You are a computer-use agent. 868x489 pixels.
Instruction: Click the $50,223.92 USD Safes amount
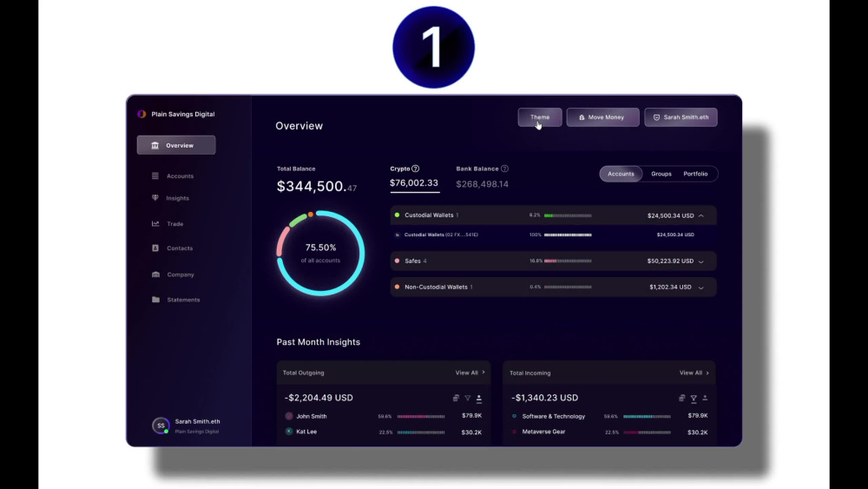coord(670,261)
